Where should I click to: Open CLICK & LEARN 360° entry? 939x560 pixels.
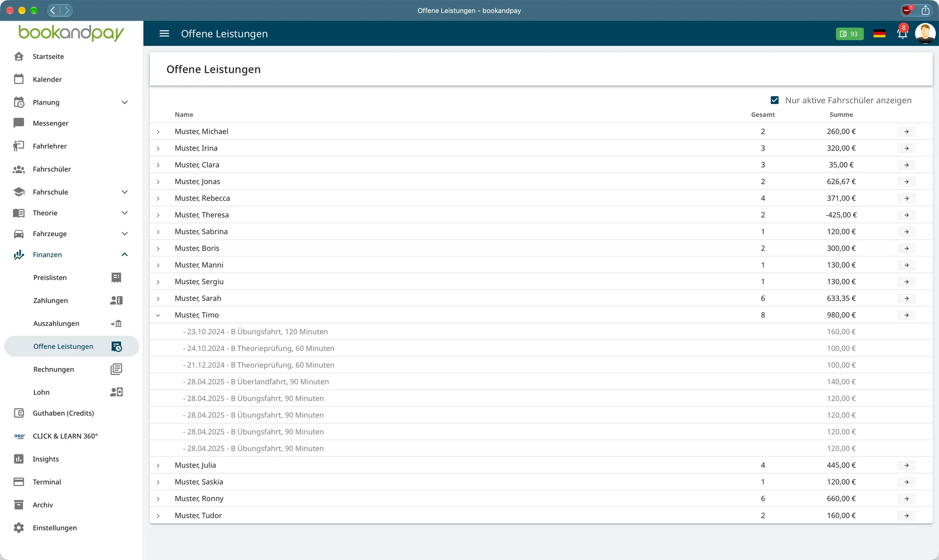pos(65,436)
